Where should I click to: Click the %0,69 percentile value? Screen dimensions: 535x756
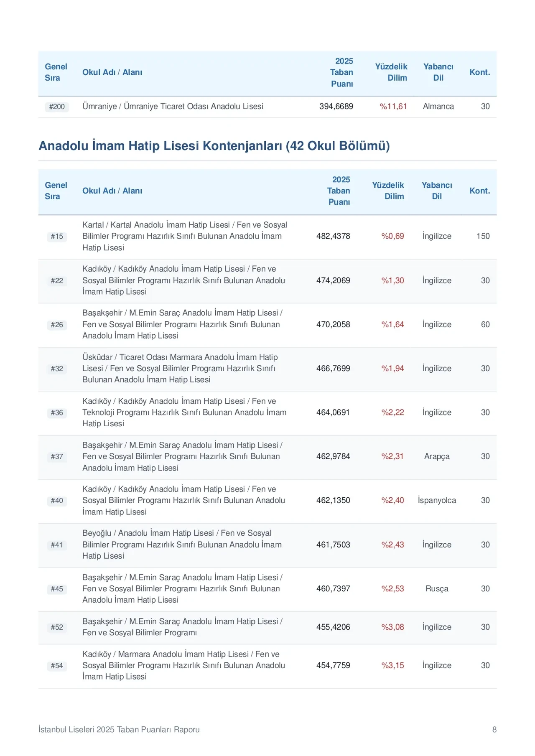[x=392, y=236]
